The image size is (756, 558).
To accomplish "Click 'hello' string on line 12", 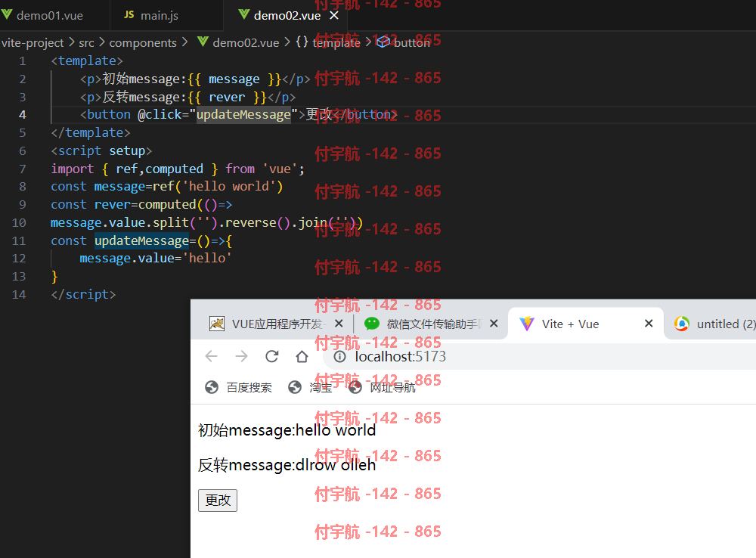I will [x=207, y=258].
